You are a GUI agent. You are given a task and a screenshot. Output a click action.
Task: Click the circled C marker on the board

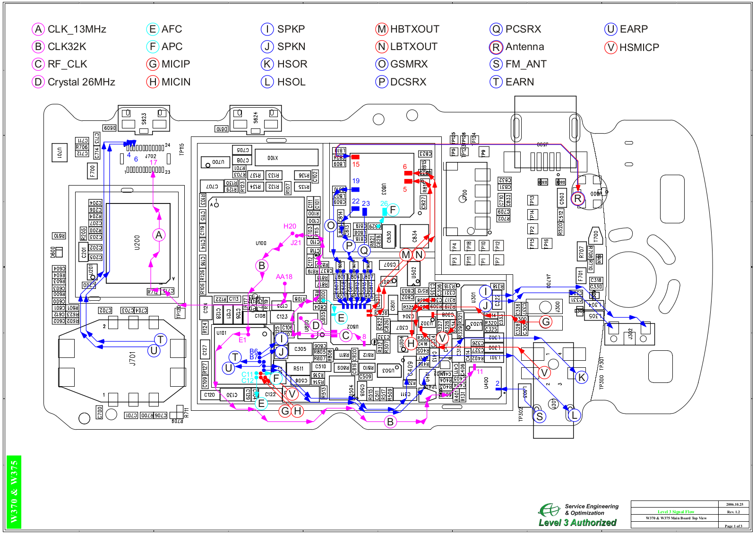pyautogui.click(x=346, y=336)
